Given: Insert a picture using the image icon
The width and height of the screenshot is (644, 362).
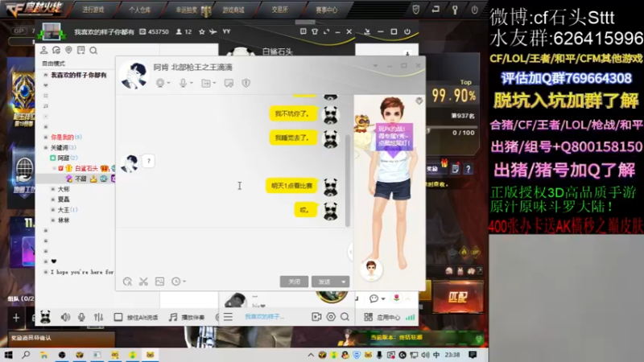Looking at the screenshot, I should pyautogui.click(x=159, y=281).
